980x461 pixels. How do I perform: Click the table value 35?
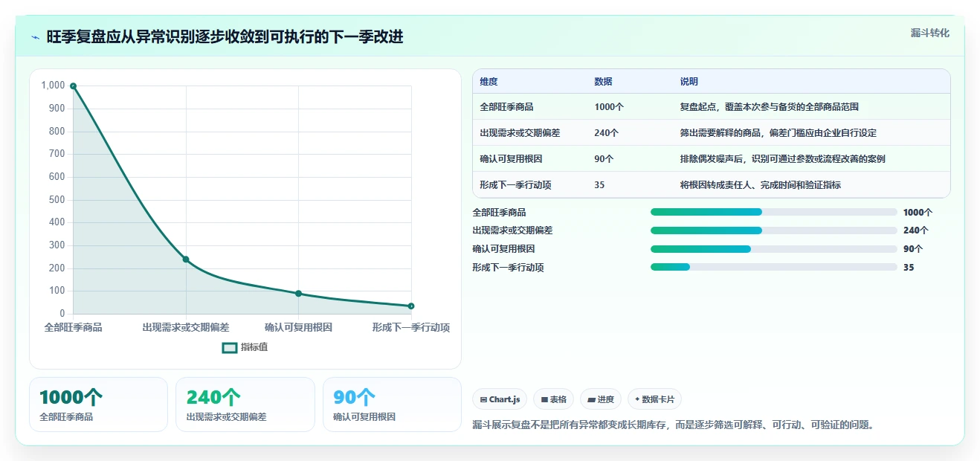(x=600, y=185)
